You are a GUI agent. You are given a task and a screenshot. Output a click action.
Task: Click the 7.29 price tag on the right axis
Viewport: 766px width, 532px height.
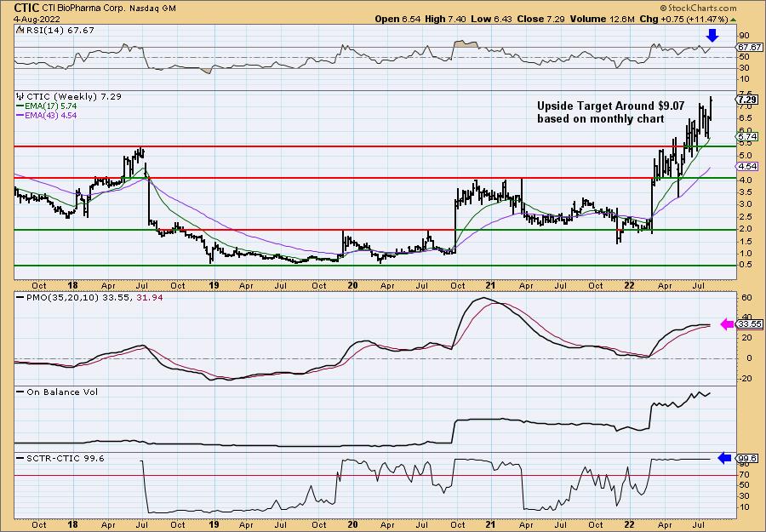point(747,100)
